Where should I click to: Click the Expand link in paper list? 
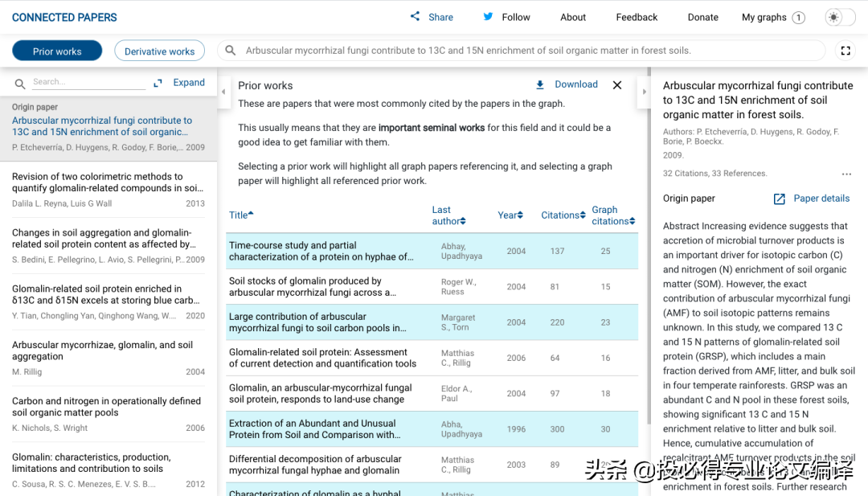click(189, 83)
